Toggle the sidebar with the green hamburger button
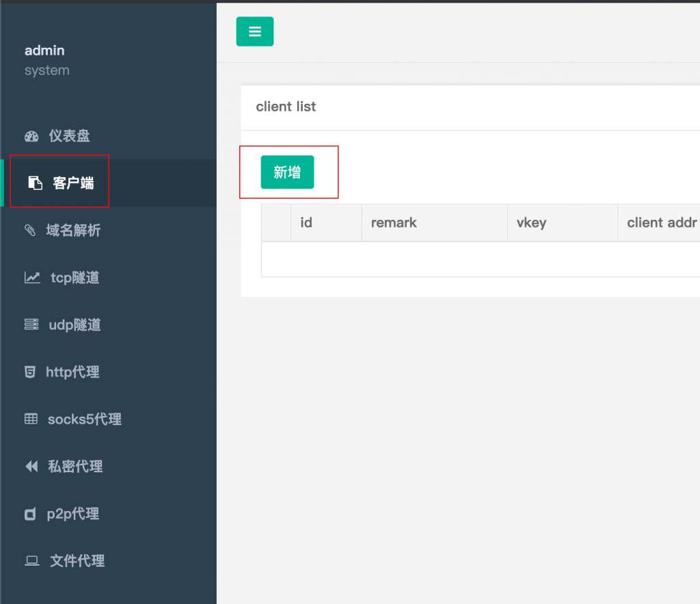 pyautogui.click(x=255, y=31)
